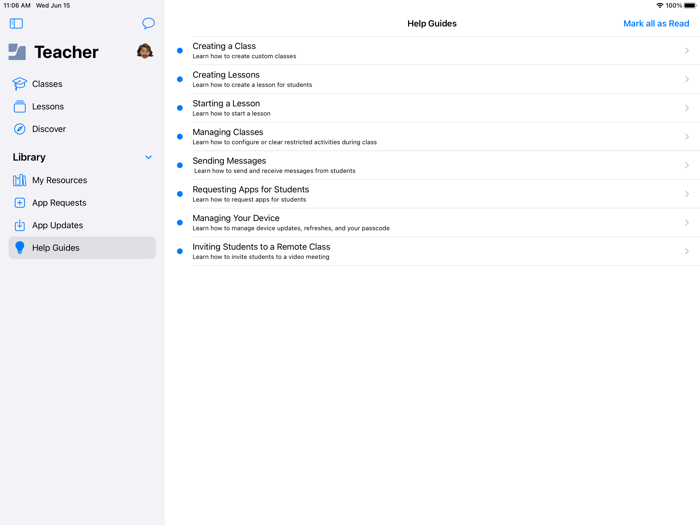Click Mark all as Read

656,23
